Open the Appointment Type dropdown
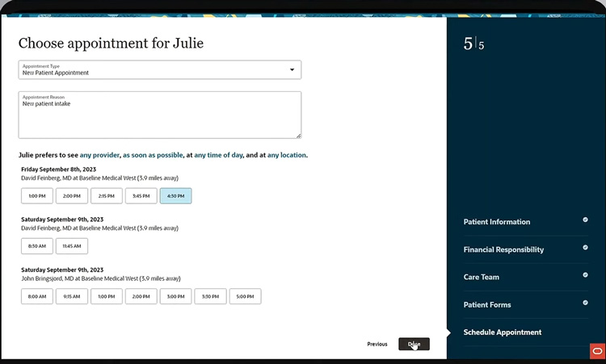This screenshot has width=606, height=364. coord(160,70)
